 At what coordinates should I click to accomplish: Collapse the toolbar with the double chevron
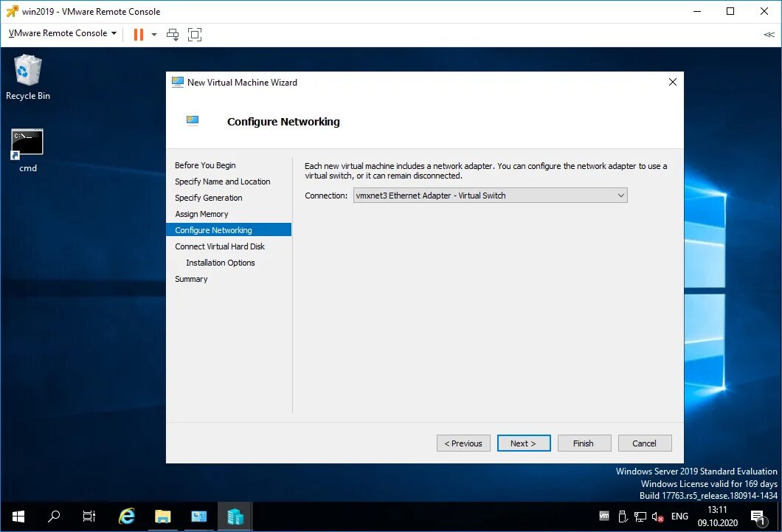coord(769,35)
